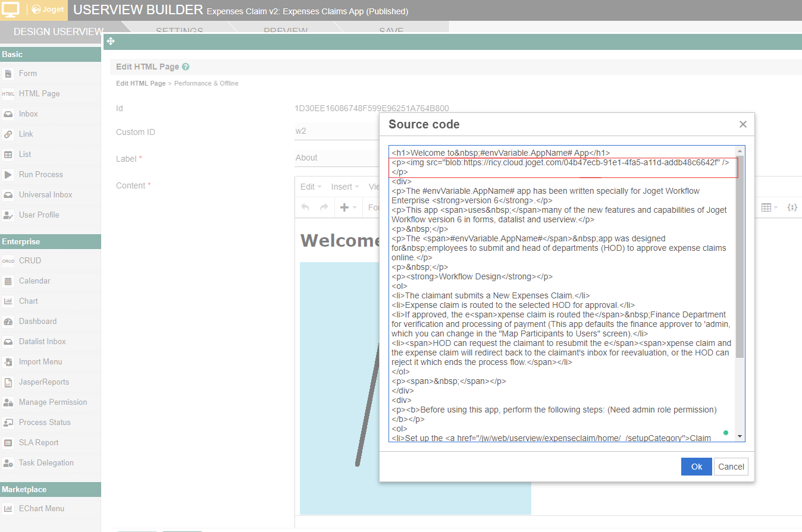
Task: Select the Universal Inbox menu element
Action: 51,195
